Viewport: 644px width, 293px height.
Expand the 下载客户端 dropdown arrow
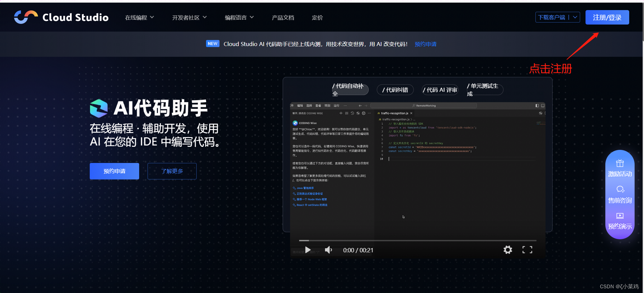575,17
